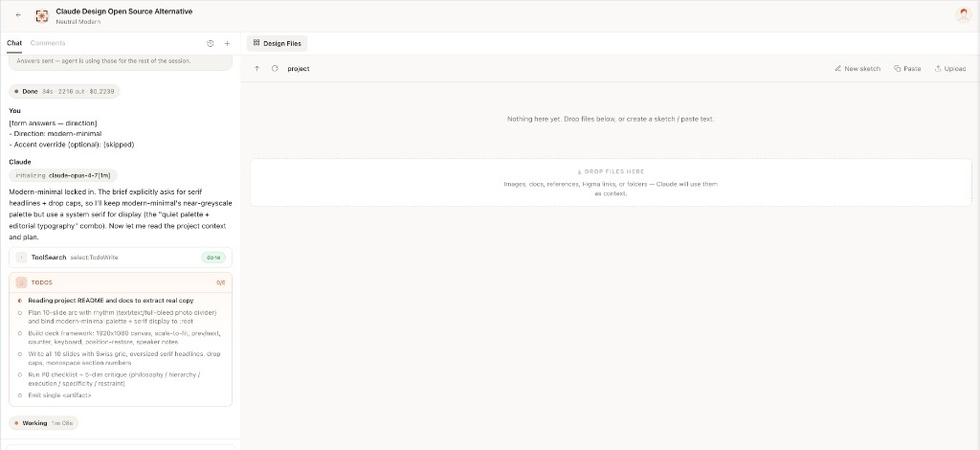Click the Drop Files Here zone
This screenshot has height=450, width=980.
point(611,183)
